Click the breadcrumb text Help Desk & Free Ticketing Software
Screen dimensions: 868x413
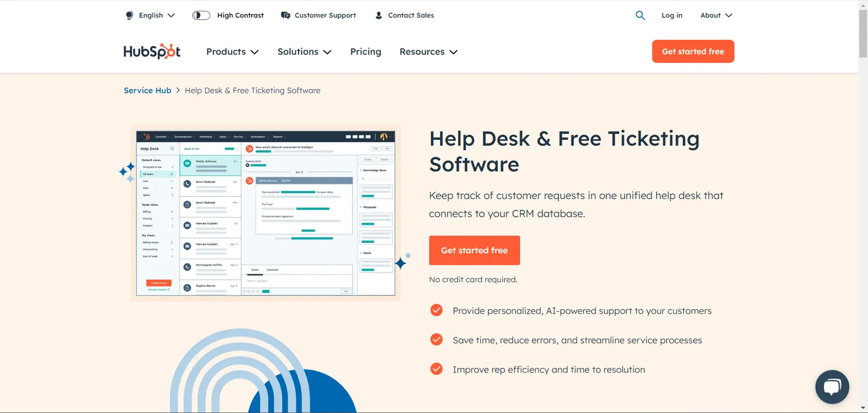pyautogui.click(x=253, y=90)
